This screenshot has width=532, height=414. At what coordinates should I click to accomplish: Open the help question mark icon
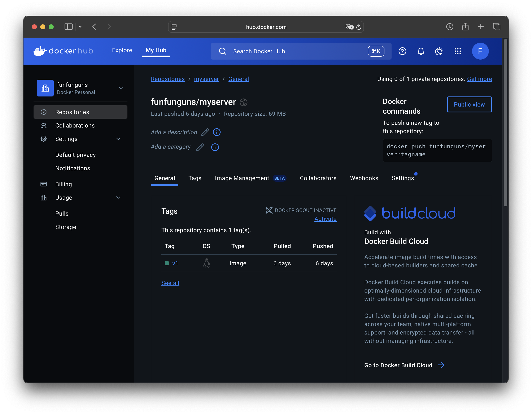pyautogui.click(x=402, y=51)
